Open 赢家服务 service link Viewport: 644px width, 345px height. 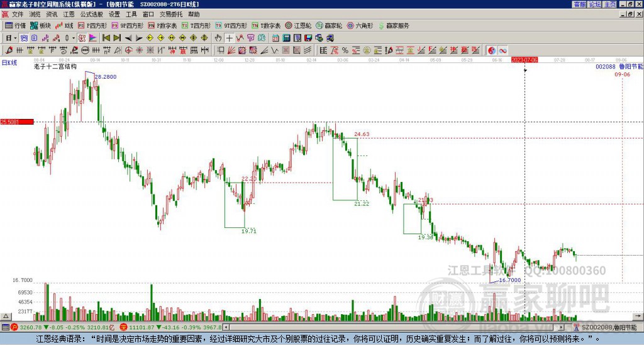pos(394,25)
